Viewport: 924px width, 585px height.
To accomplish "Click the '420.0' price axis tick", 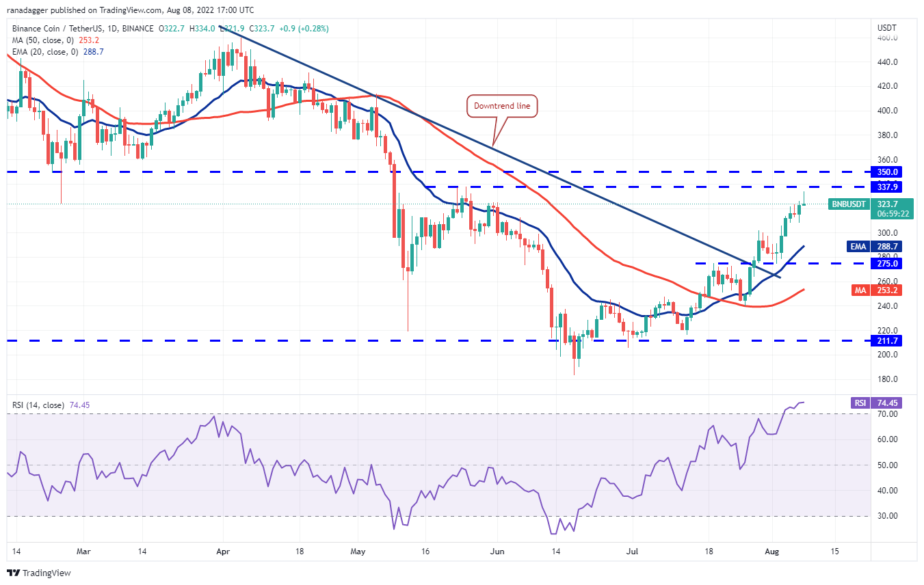I will tap(888, 86).
